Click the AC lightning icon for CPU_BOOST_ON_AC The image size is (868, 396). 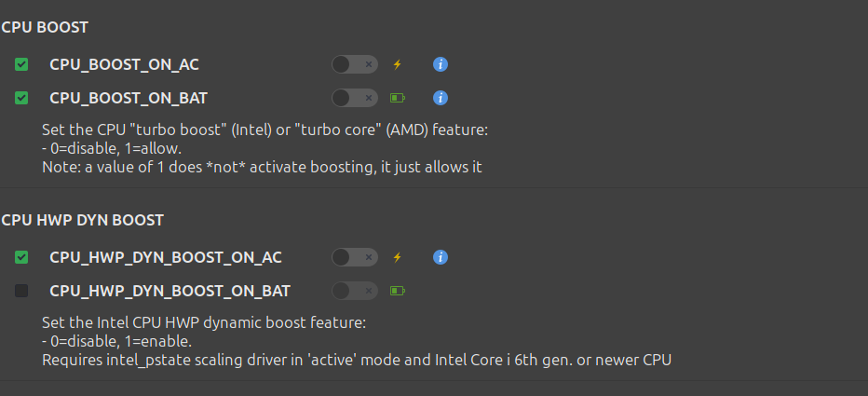[x=398, y=64]
